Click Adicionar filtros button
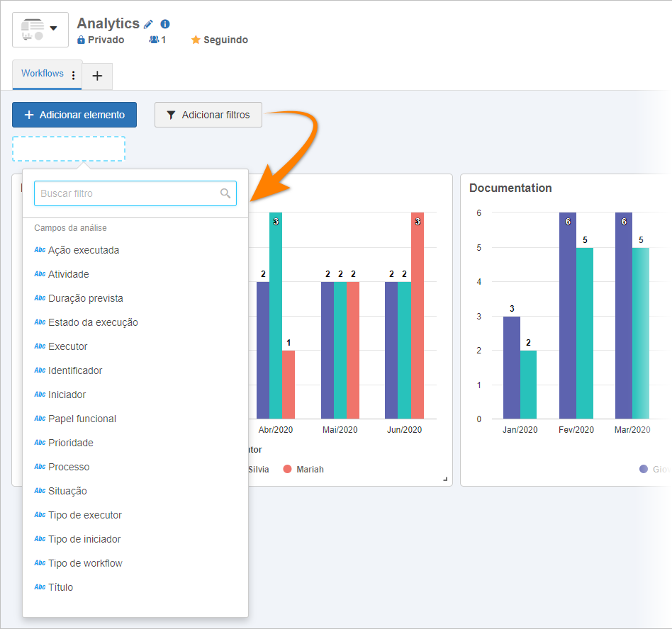The width and height of the screenshot is (672, 629). (x=208, y=115)
